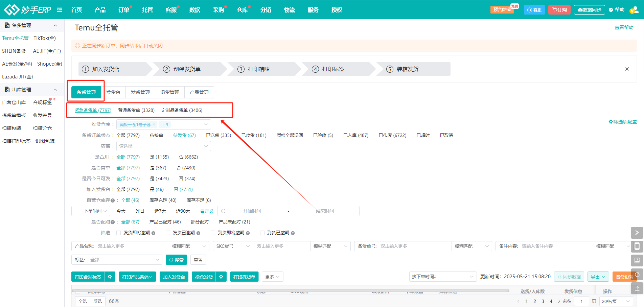Click the 搜索 search button
Screen dimensions: 644x307
pyautogui.click(x=176, y=260)
